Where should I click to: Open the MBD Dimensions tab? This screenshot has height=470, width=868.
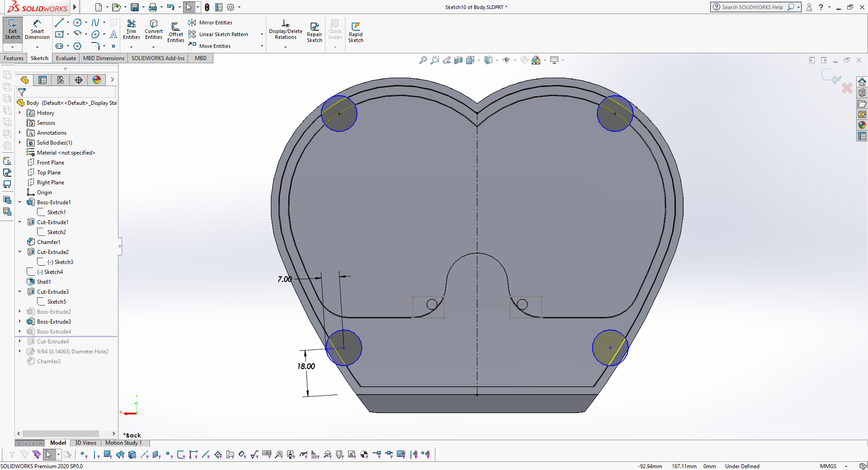tap(104, 58)
